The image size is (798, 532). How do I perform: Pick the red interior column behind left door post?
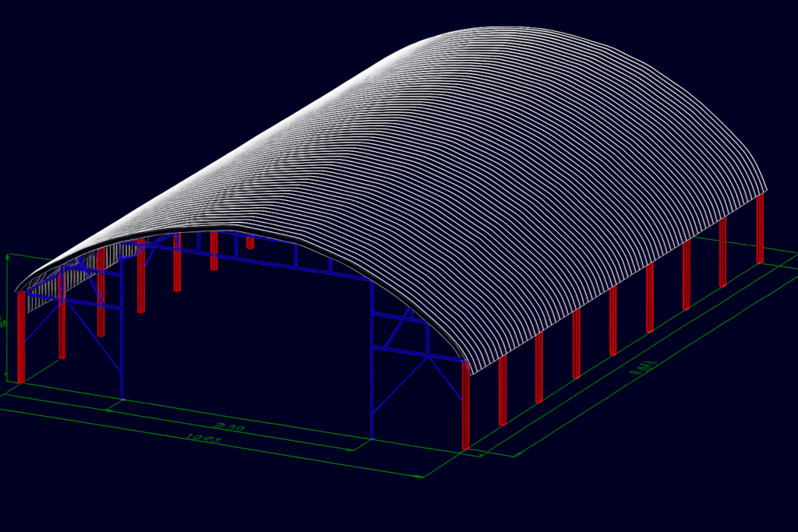pyautogui.click(x=141, y=280)
